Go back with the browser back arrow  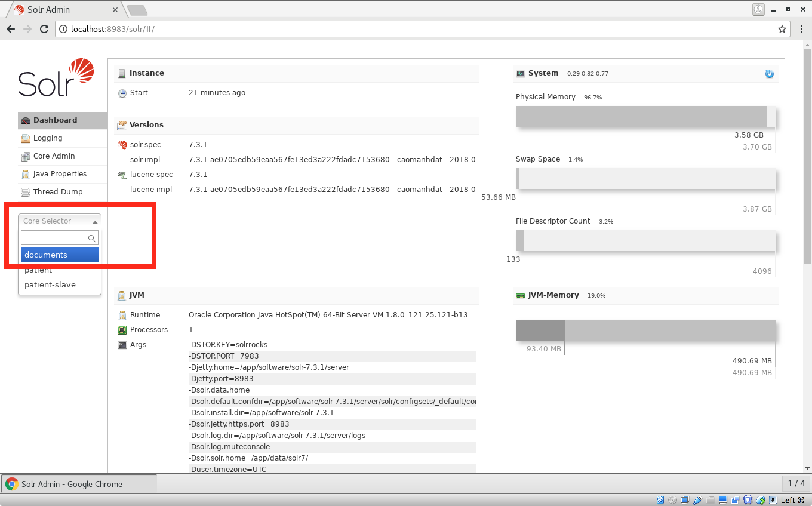click(x=11, y=29)
